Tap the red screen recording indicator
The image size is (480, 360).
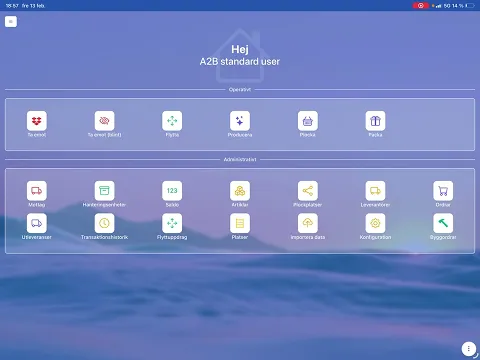pyautogui.click(x=421, y=6)
